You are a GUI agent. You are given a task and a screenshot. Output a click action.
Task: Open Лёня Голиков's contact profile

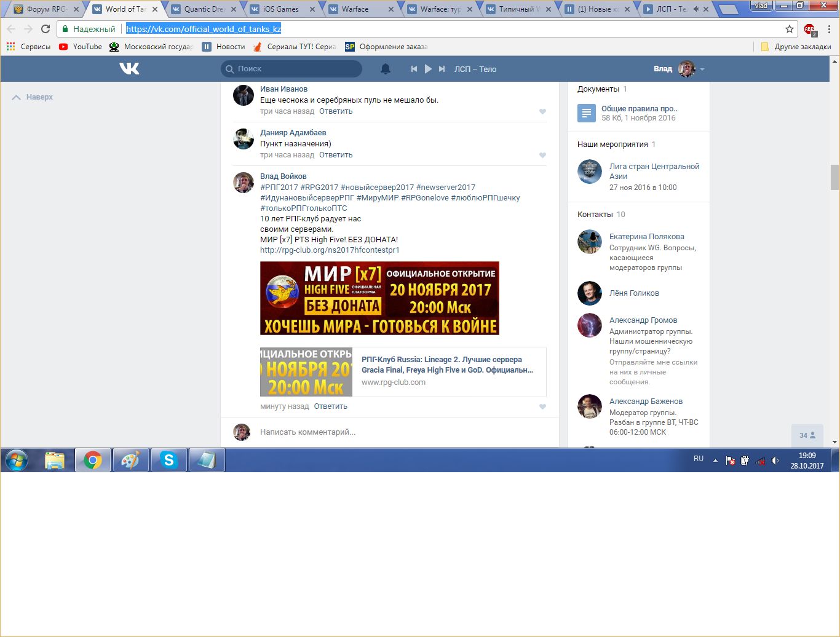(x=634, y=293)
